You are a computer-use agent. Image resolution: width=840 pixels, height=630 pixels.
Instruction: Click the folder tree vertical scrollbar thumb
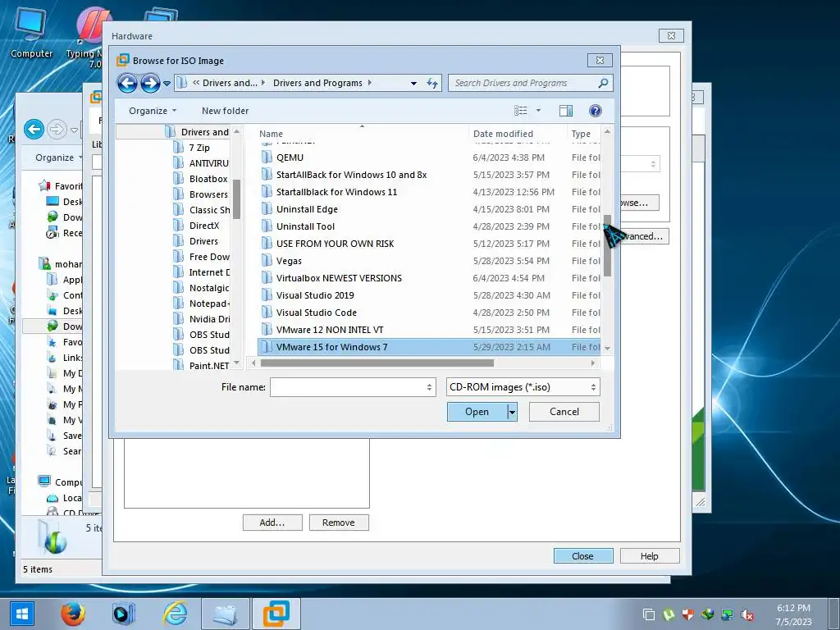click(x=236, y=199)
